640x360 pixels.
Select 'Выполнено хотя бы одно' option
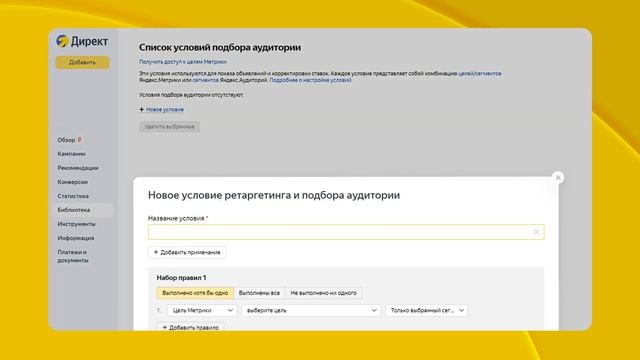195,293
